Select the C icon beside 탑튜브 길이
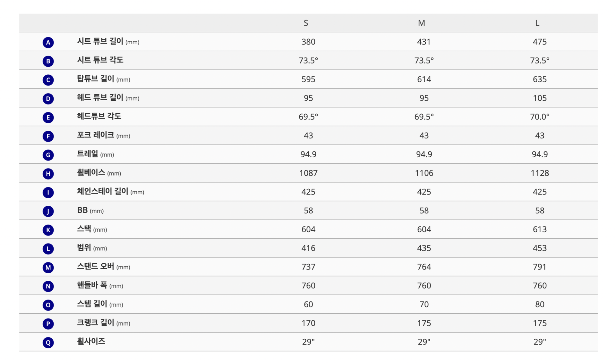 tap(48, 80)
